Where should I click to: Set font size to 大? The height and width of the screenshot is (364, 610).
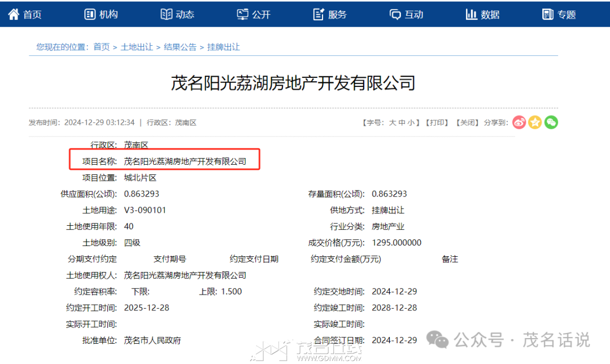pos(393,122)
